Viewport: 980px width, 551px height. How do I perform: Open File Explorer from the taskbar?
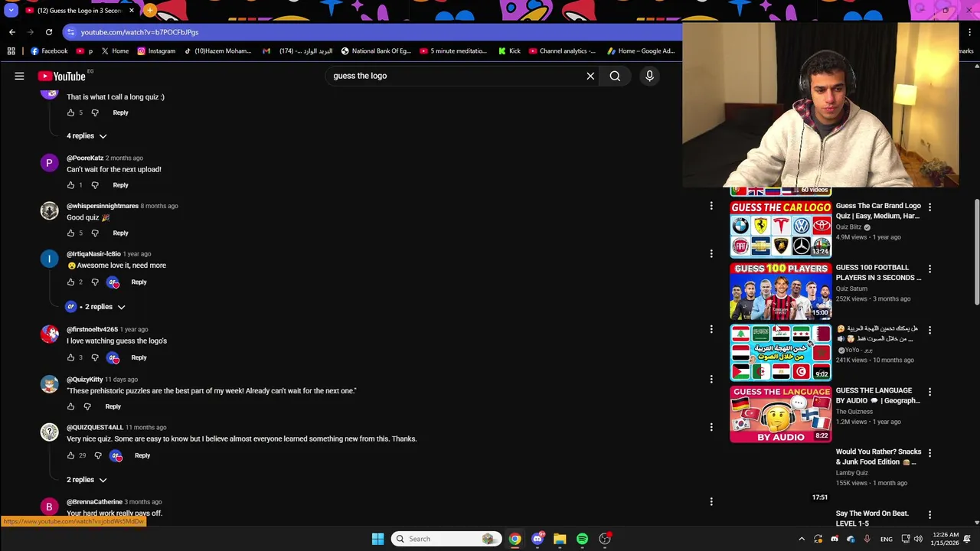pos(560,539)
